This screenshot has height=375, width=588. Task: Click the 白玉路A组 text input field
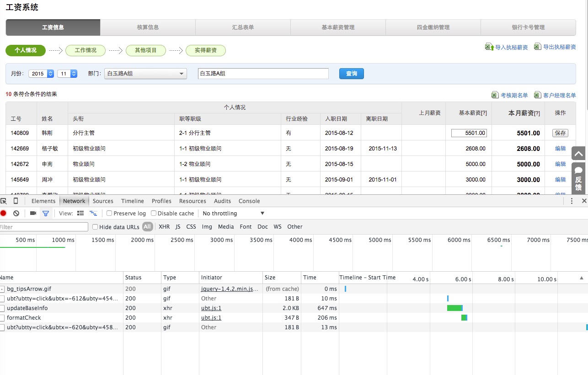[x=263, y=74]
